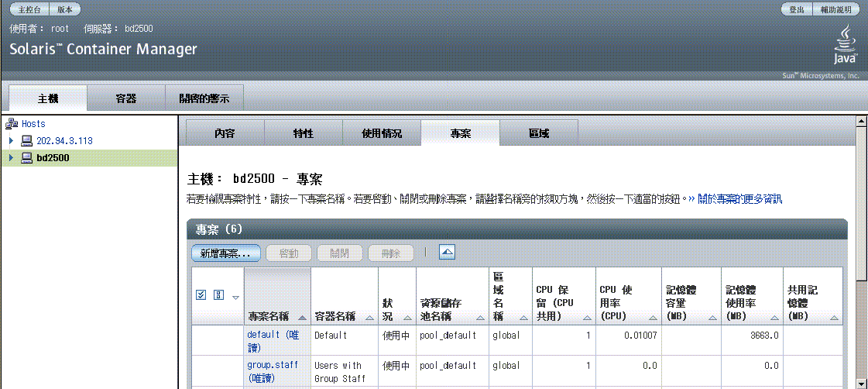Viewport: 868px width, 389px height.
Task: Click the deselect-all rows icon in table header
Action: pyautogui.click(x=218, y=294)
